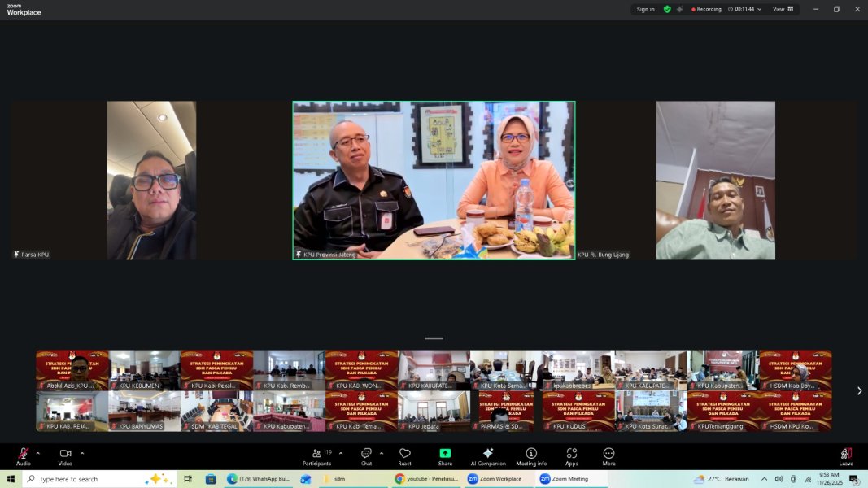Open the More options menu
The width and height of the screenshot is (868, 488).
608,454
